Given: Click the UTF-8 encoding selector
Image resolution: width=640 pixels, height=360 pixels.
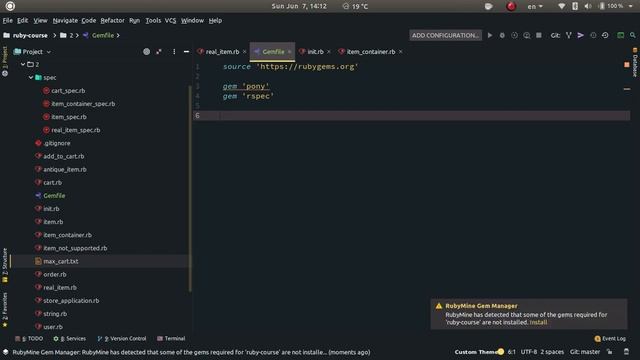Looking at the screenshot, I should point(529,352).
